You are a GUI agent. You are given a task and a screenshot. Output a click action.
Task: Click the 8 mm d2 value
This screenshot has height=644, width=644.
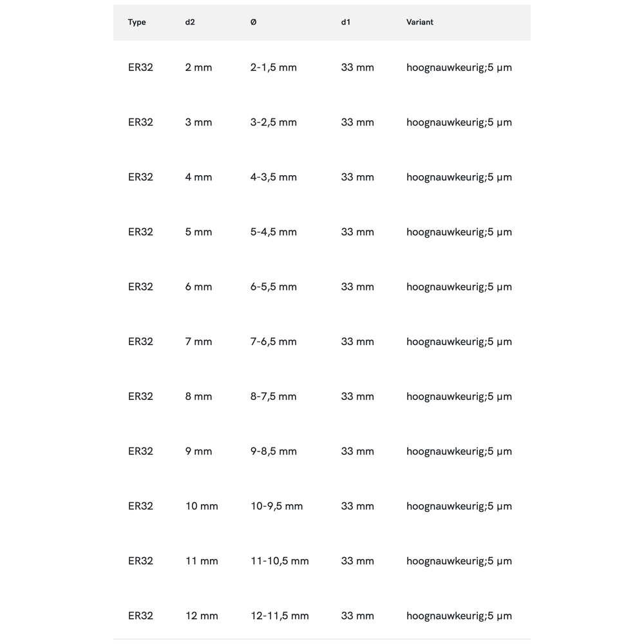[198, 396]
